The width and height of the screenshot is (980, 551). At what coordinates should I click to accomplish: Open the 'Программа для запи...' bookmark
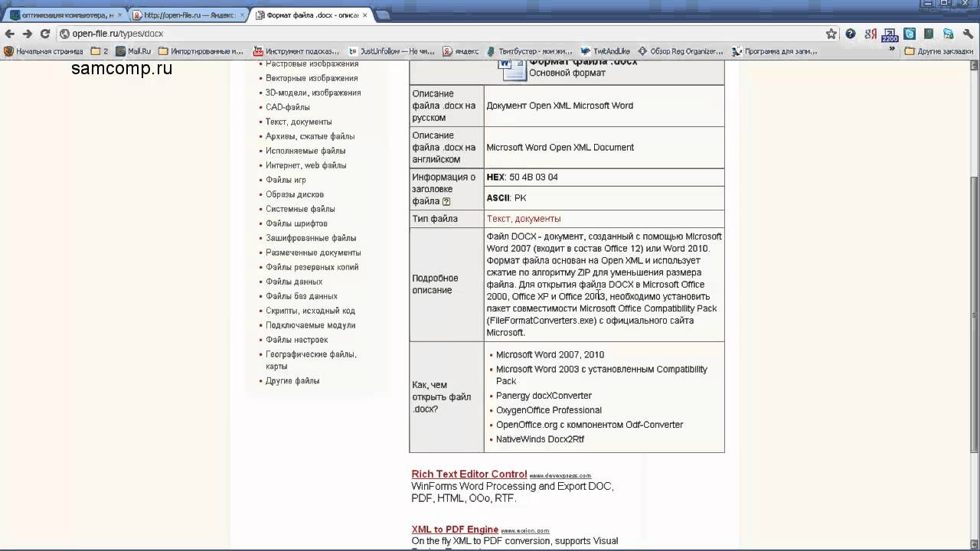pyautogui.click(x=775, y=51)
